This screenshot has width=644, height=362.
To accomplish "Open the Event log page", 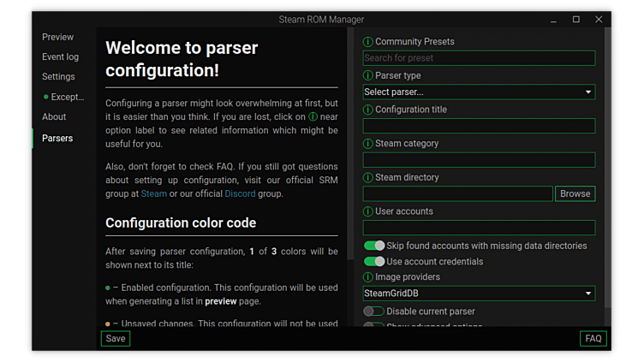I will 60,57.
